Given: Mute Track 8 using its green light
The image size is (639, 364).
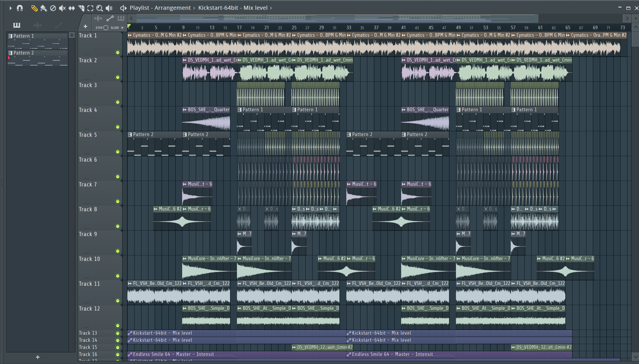Looking at the screenshot, I should (118, 226).
